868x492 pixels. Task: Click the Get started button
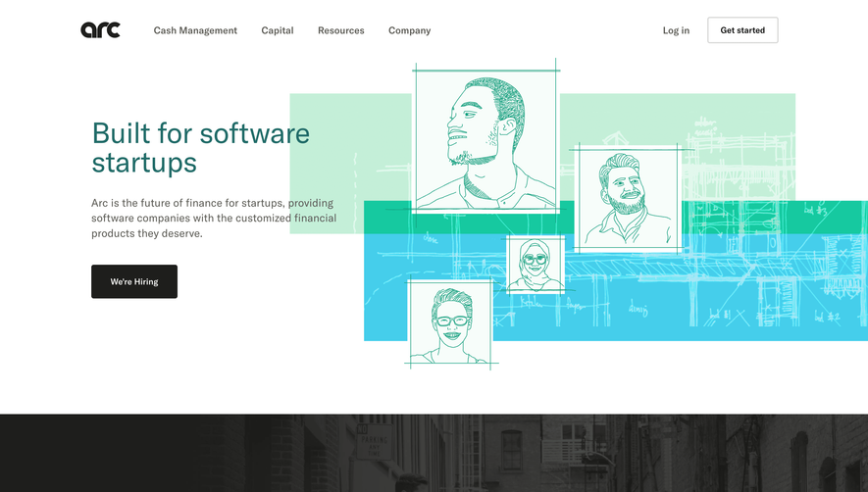pyautogui.click(x=742, y=29)
